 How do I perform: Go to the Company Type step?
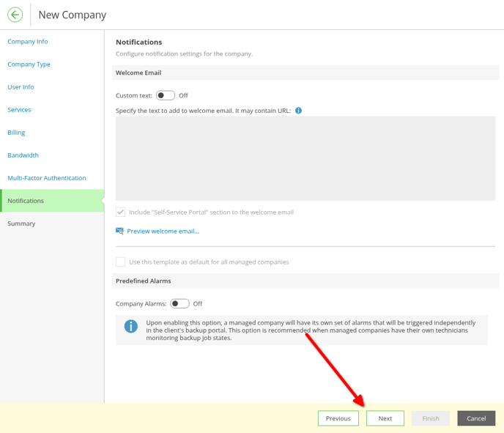[29, 64]
